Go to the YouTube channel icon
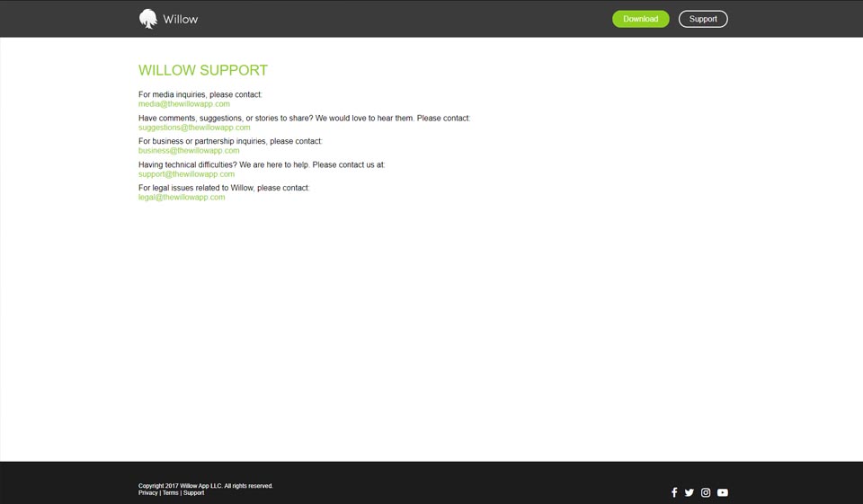Image resolution: width=863 pixels, height=504 pixels. [x=723, y=492]
